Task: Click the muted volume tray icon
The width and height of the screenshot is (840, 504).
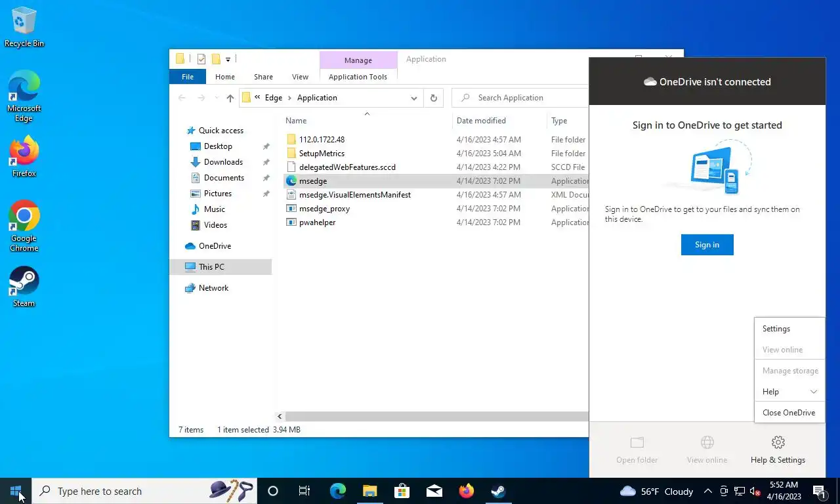Action: click(x=755, y=491)
